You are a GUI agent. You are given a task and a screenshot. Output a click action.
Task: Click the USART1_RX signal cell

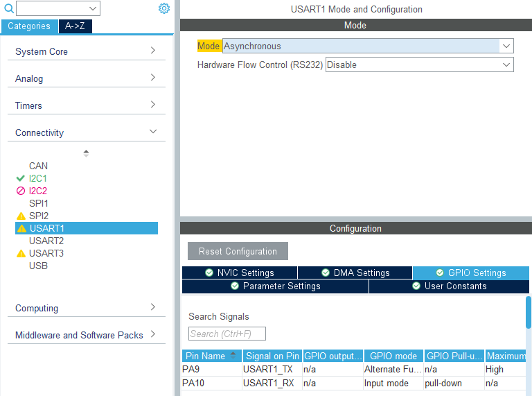point(272,383)
